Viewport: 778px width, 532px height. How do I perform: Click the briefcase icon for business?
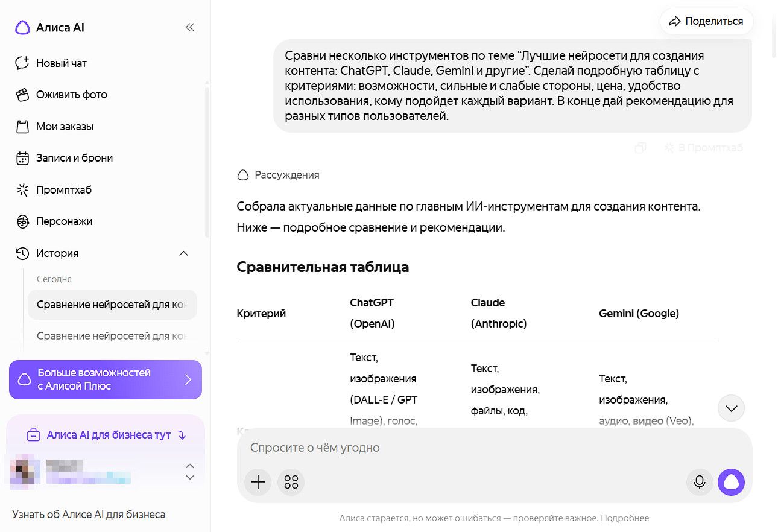[x=34, y=435]
